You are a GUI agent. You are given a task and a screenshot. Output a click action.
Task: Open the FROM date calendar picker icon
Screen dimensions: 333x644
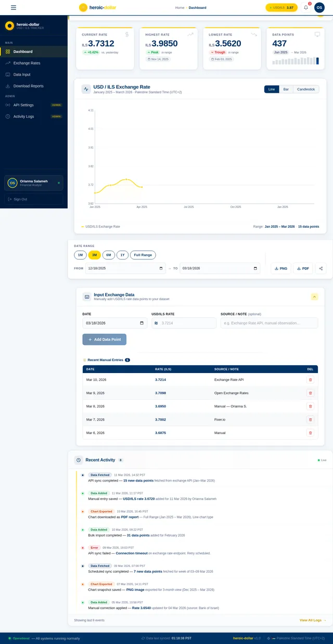coord(161,268)
